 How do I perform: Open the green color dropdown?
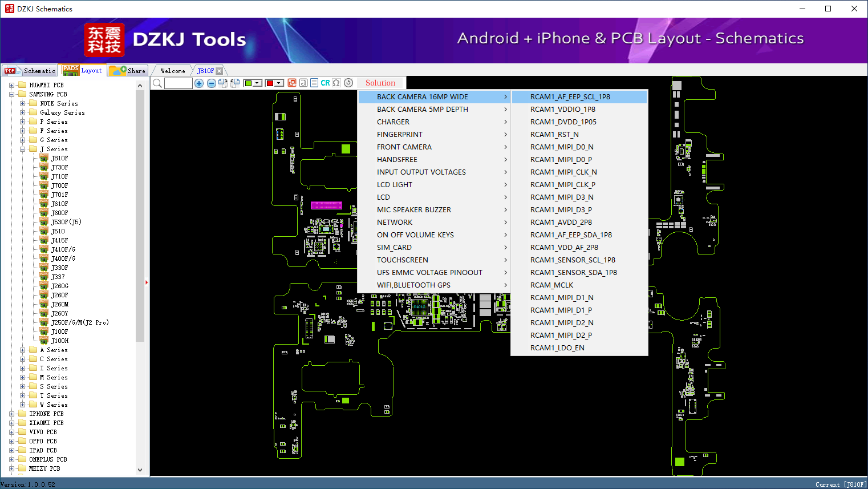tap(258, 83)
